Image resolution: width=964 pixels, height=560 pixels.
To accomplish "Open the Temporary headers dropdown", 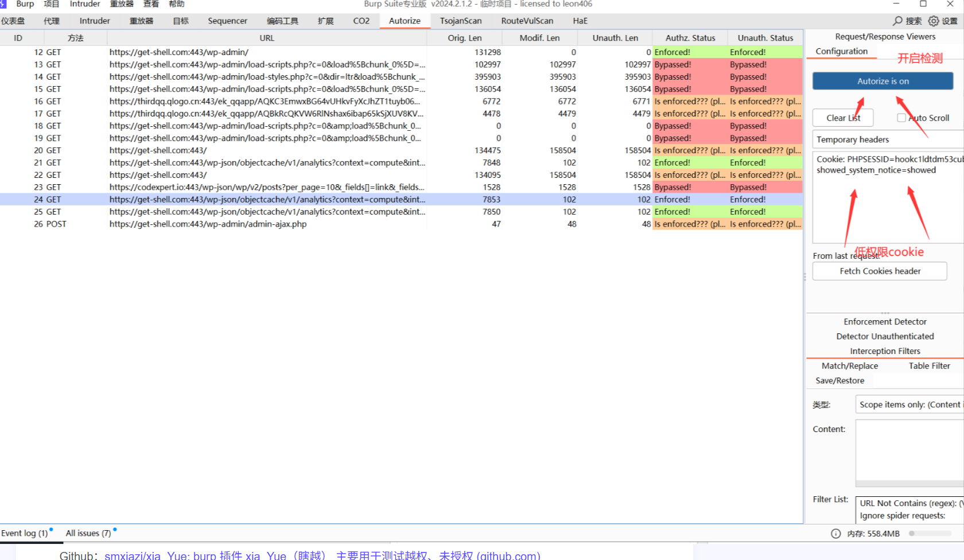I will coord(887,139).
